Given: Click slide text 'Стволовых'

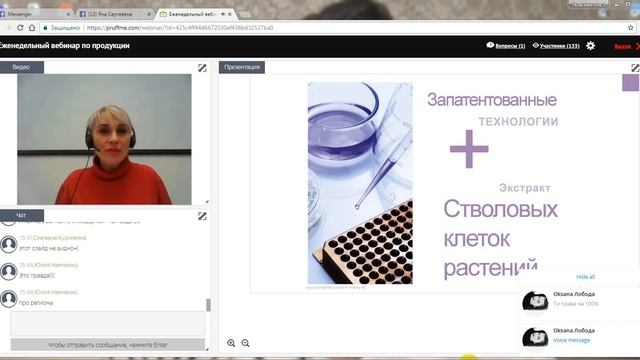Looking at the screenshot, I should pos(500,209).
